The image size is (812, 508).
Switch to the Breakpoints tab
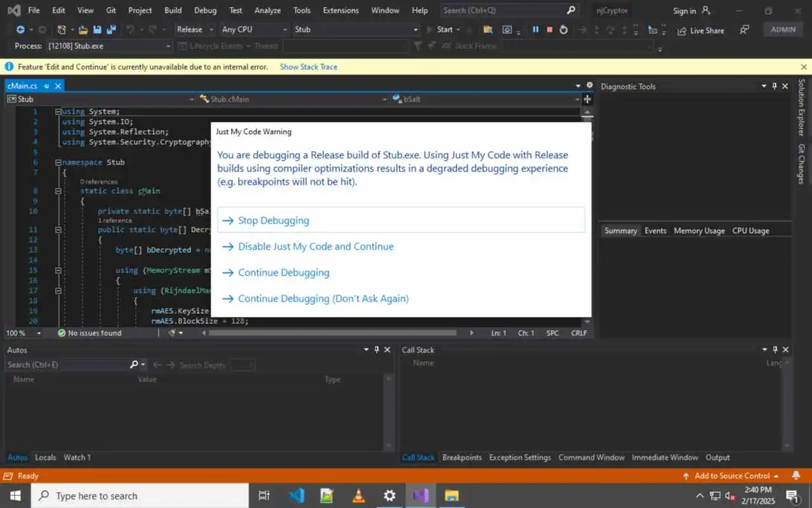(x=462, y=457)
